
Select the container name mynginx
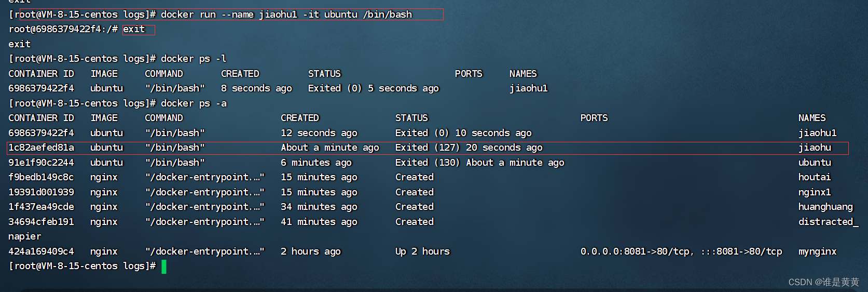pyautogui.click(x=817, y=251)
